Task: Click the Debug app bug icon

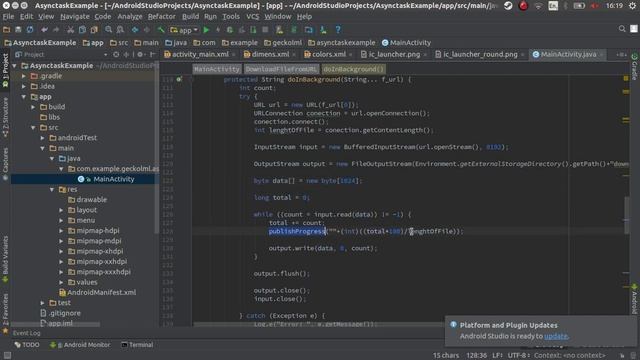Action: pyautogui.click(x=230, y=30)
